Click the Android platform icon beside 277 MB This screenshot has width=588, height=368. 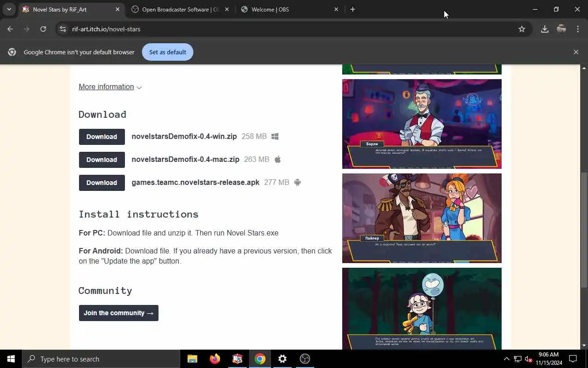(298, 182)
